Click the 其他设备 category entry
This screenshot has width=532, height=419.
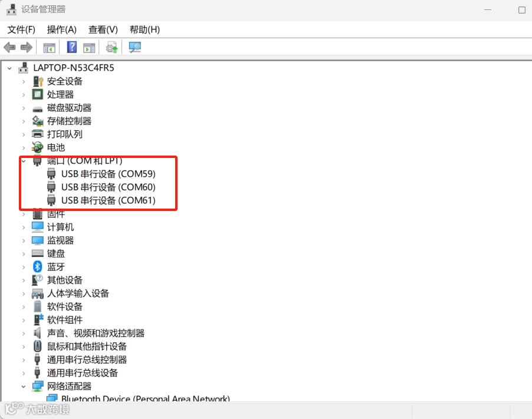(x=65, y=280)
